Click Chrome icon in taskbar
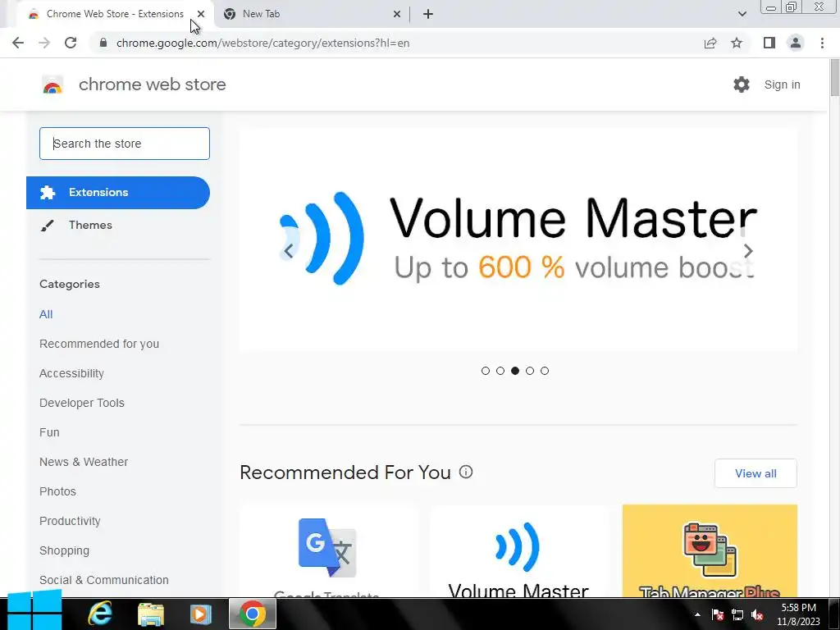This screenshot has width=840, height=630. [253, 614]
